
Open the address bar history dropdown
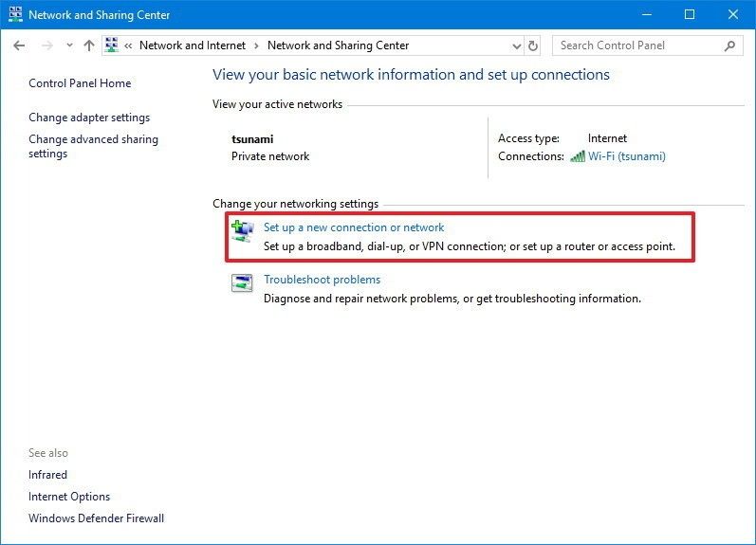pyautogui.click(x=516, y=46)
